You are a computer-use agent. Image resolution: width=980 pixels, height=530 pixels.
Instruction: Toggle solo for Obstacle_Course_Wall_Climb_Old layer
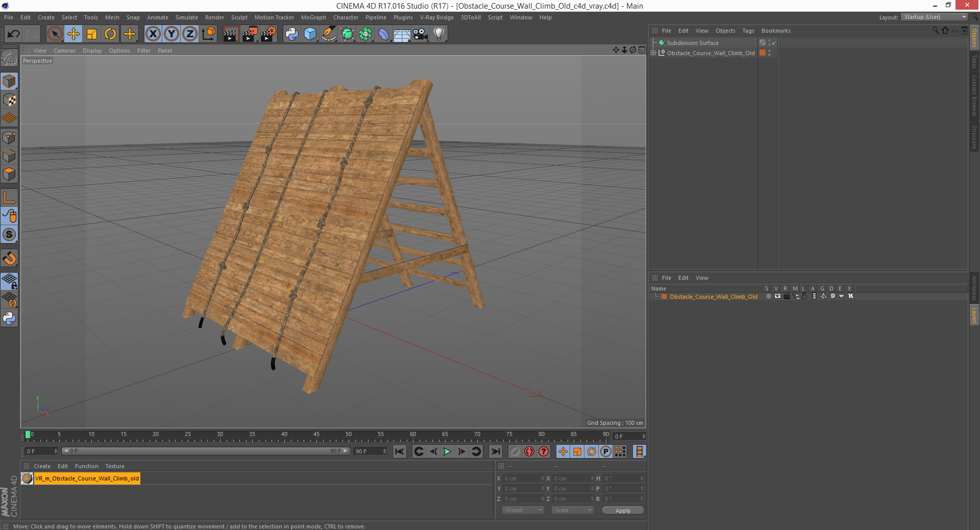click(x=768, y=296)
